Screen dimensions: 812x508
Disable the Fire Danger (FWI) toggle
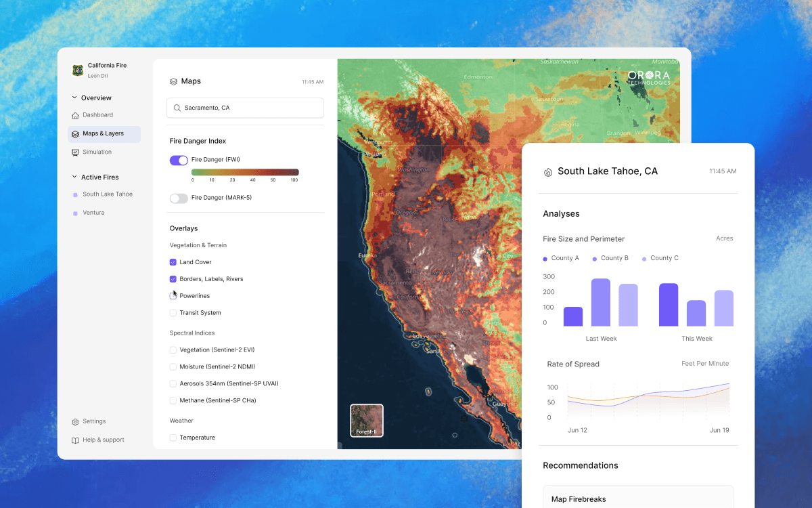[x=179, y=161]
